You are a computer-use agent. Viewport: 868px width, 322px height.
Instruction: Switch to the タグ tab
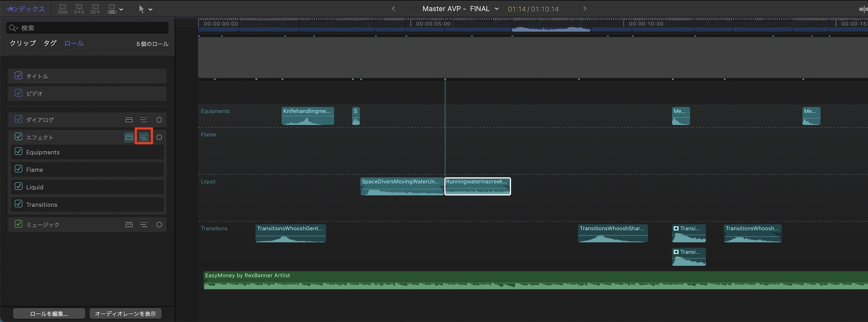pyautogui.click(x=50, y=43)
